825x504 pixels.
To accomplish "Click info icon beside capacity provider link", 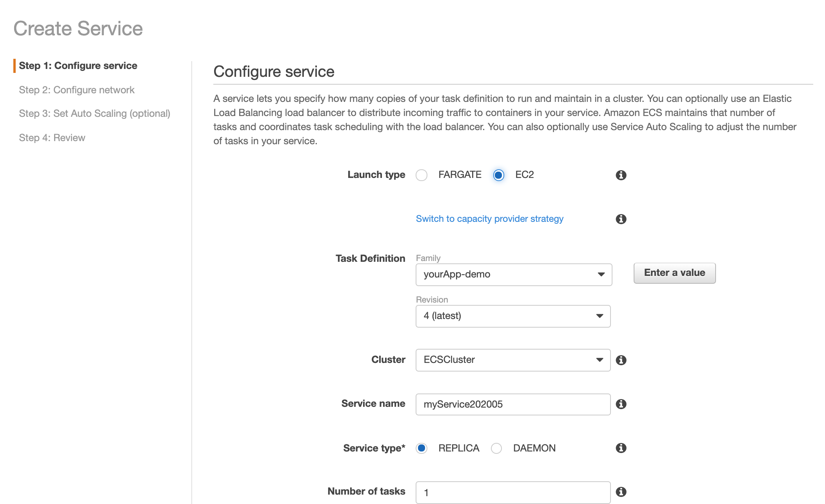I will tap(621, 219).
